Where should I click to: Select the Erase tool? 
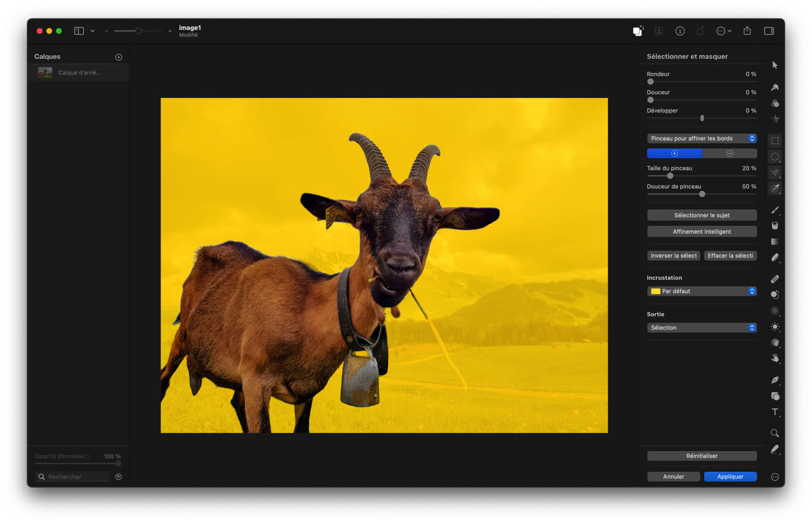click(775, 257)
